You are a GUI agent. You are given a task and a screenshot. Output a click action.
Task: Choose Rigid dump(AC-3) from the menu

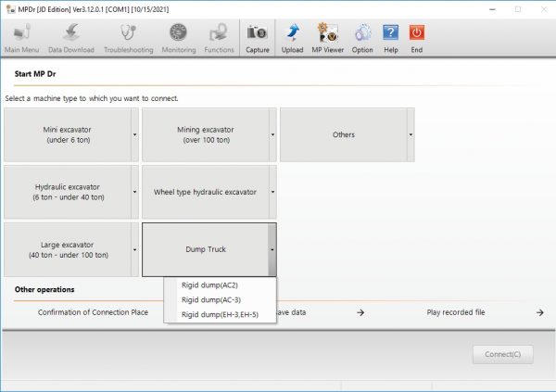[220, 300]
